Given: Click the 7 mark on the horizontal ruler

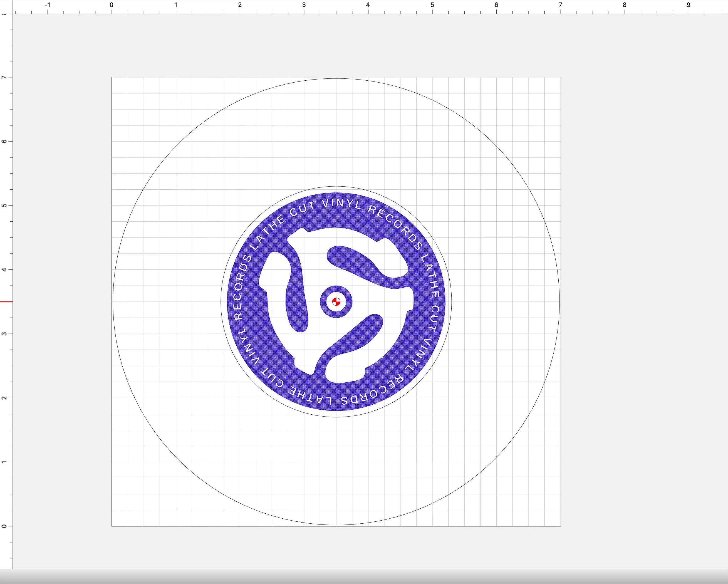Looking at the screenshot, I should pos(560,5).
